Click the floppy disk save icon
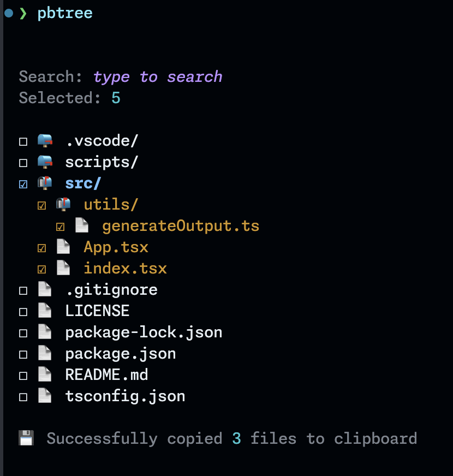This screenshot has width=453, height=476. pos(26,438)
